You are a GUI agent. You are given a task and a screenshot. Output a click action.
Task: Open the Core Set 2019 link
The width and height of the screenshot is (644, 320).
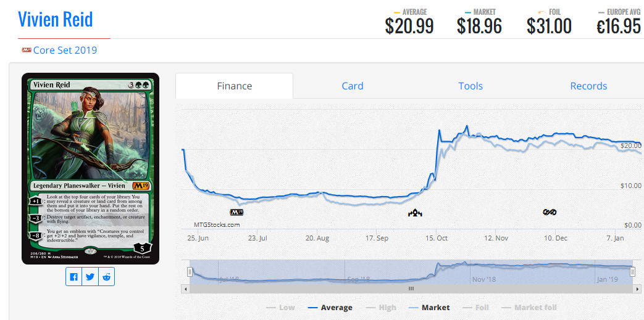coord(65,50)
